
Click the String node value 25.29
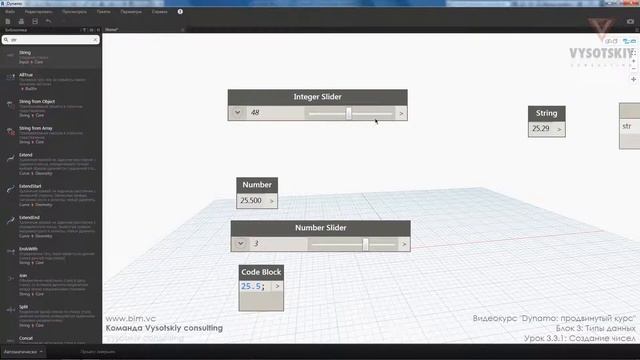(x=541, y=129)
